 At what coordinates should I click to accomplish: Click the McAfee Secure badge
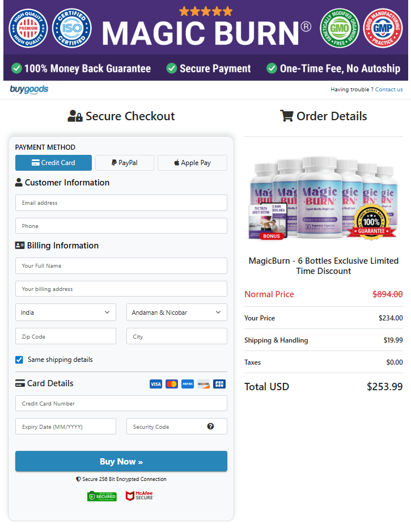click(139, 495)
